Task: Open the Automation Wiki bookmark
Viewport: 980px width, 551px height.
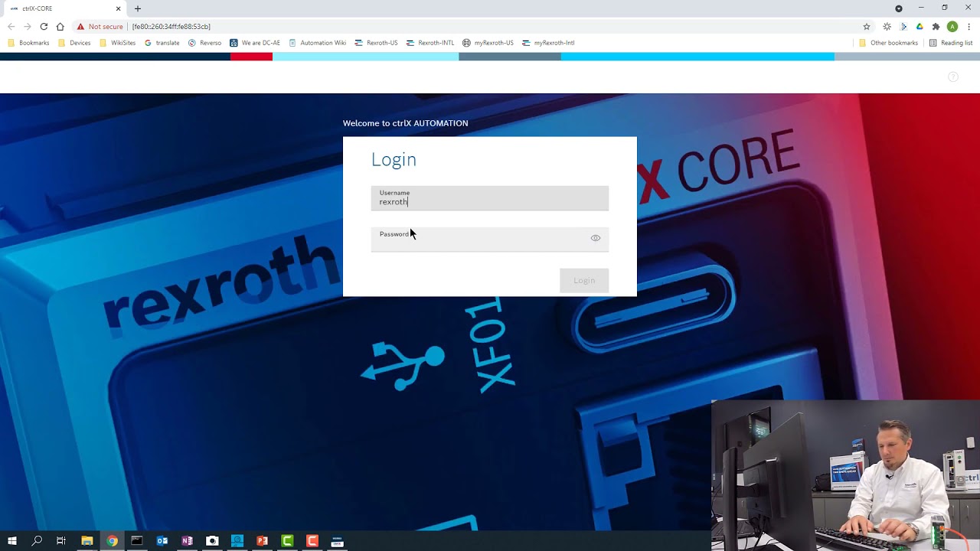Action: (318, 43)
